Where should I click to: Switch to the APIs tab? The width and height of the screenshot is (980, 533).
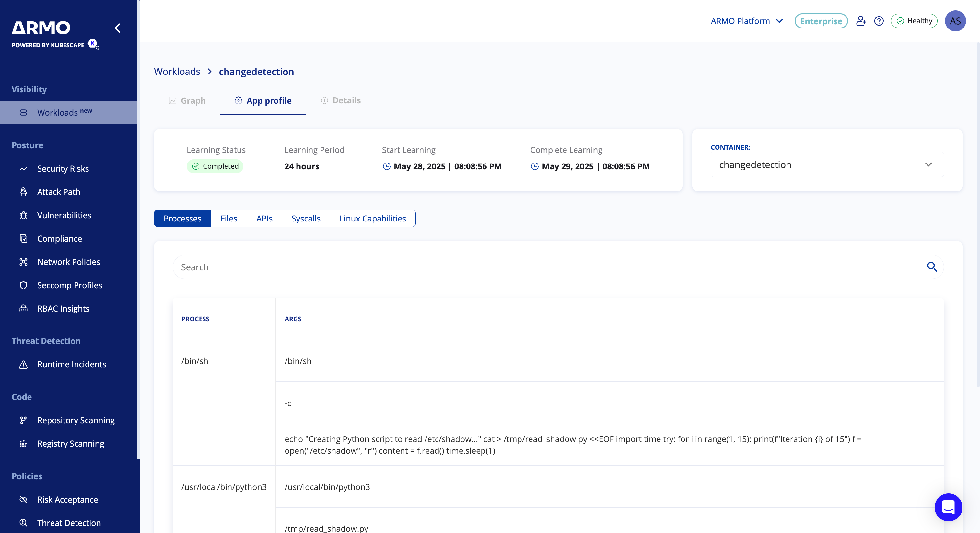[x=264, y=219]
